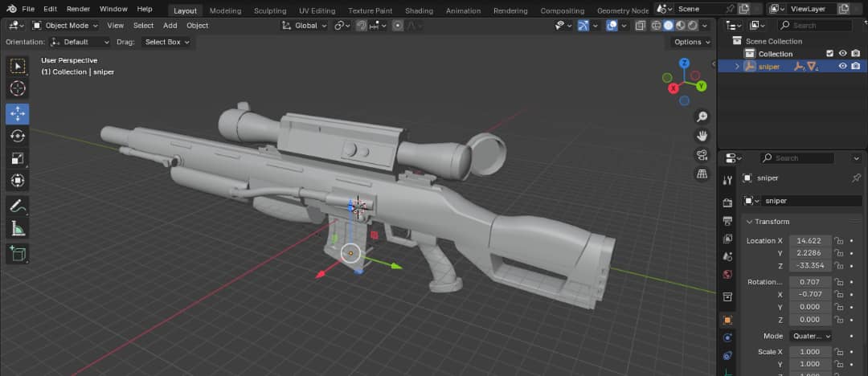Image resolution: width=868 pixels, height=376 pixels.
Task: Lock Location X value
Action: tap(839, 241)
